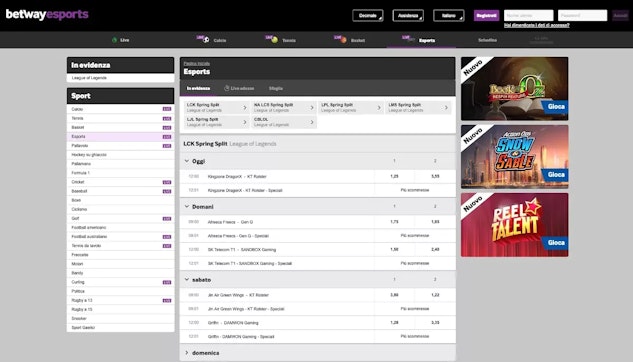Viewport: 633px width, 362px height.
Task: Click the LIVE badge next to Tennis
Action: point(167,118)
